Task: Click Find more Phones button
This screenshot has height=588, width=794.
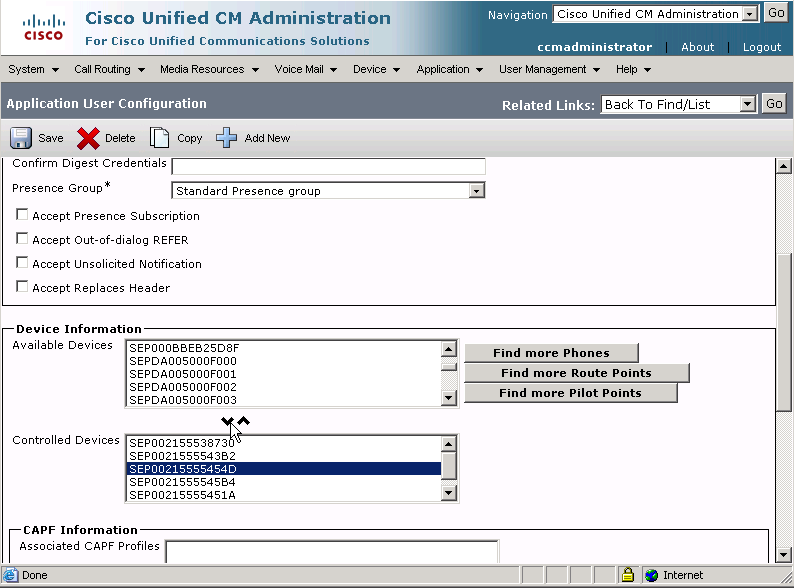Action: click(x=551, y=352)
